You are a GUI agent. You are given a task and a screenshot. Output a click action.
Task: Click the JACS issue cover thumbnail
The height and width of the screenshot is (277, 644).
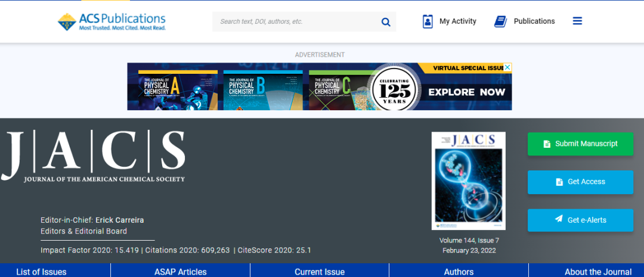pos(468,181)
